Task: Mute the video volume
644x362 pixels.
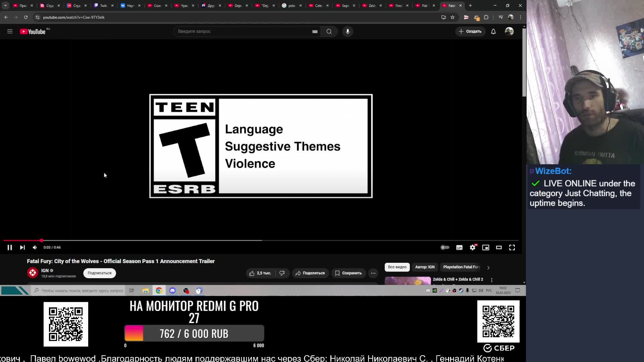Action: pos(35,247)
